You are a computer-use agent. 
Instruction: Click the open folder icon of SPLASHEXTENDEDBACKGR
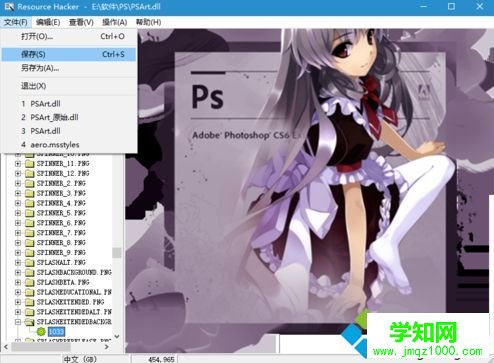[x=30, y=322]
